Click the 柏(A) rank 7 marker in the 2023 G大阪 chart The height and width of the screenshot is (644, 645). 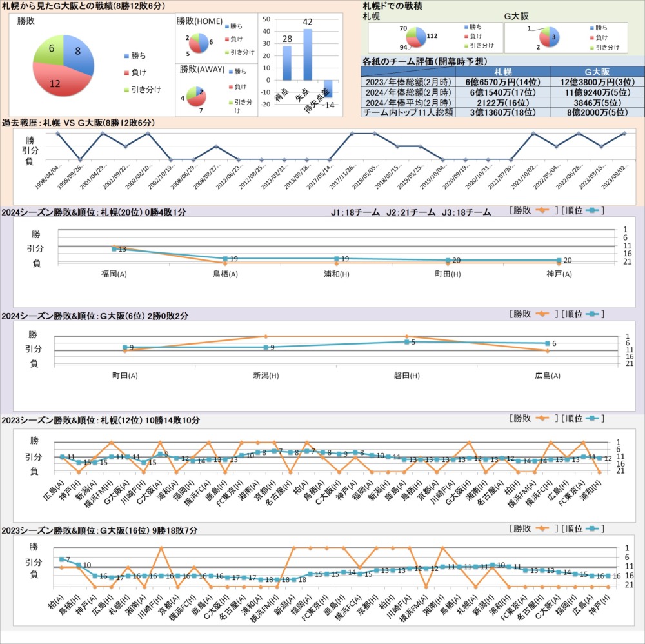(61, 559)
